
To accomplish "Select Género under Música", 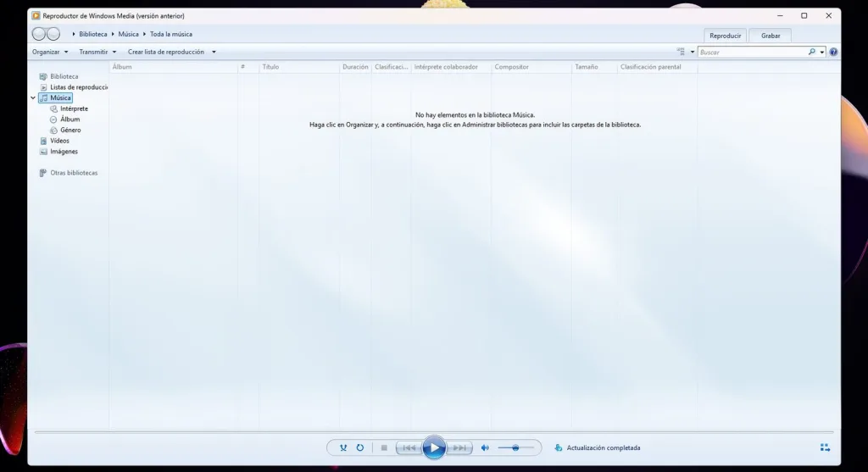I will pyautogui.click(x=70, y=130).
